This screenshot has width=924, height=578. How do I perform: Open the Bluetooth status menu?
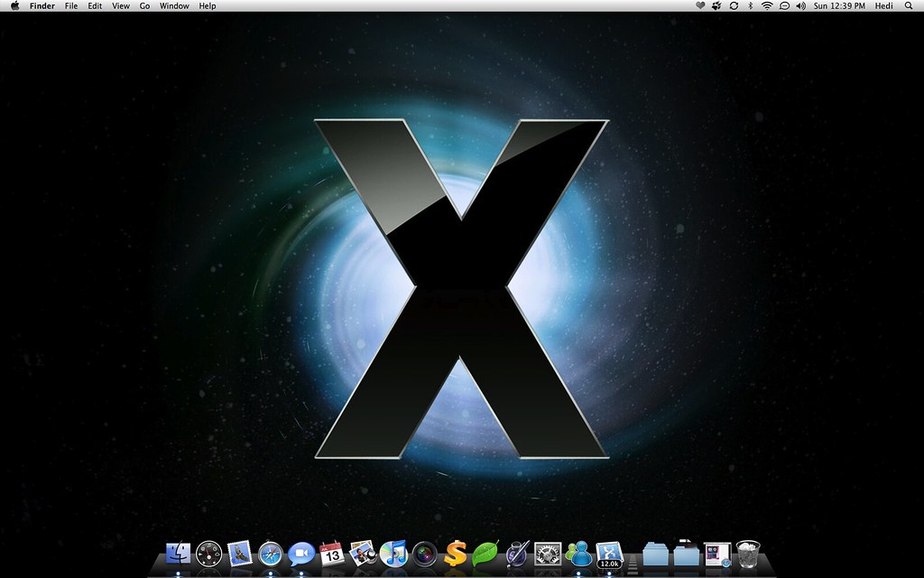pyautogui.click(x=750, y=6)
